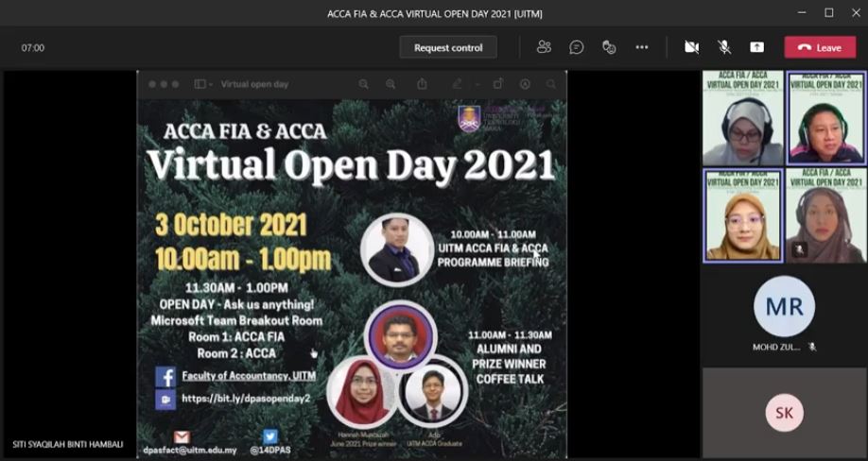Click the @14DPAS Twitter handle
Image resolution: width=868 pixels, height=461 pixels.
pyautogui.click(x=270, y=450)
